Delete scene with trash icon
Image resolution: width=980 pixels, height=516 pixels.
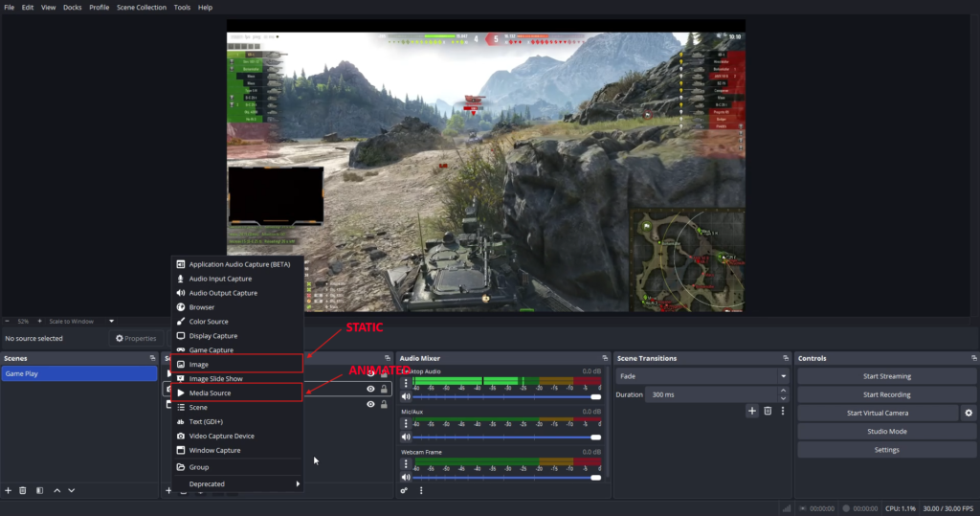click(23, 490)
